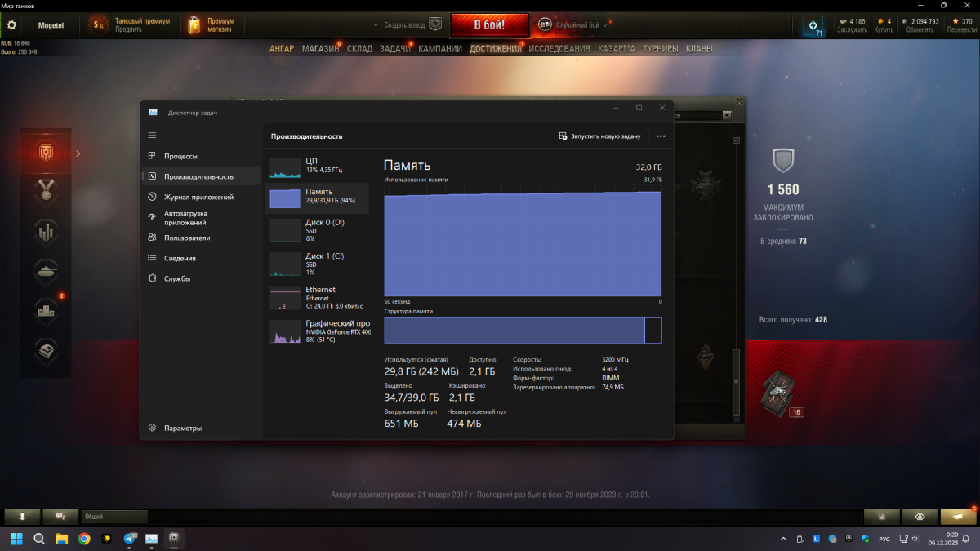Go to the ИССЛЕДОВАНИЯ tab
Image resolution: width=980 pixels, height=551 pixels.
559,49
